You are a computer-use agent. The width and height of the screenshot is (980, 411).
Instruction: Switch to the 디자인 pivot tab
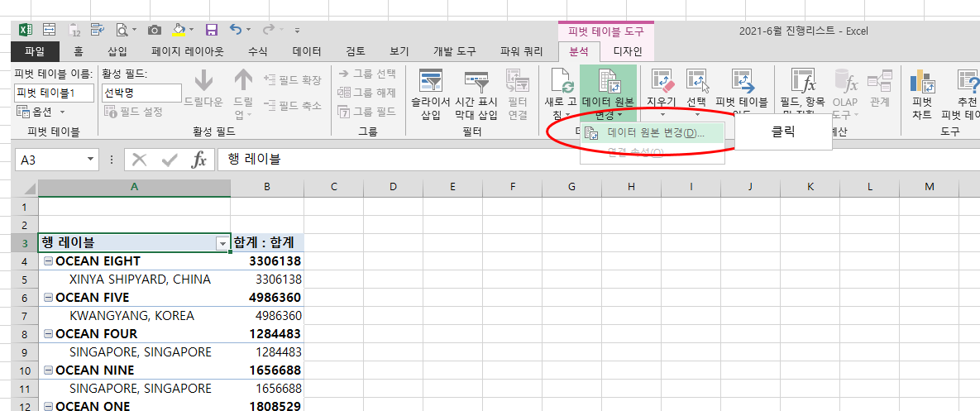(x=627, y=51)
